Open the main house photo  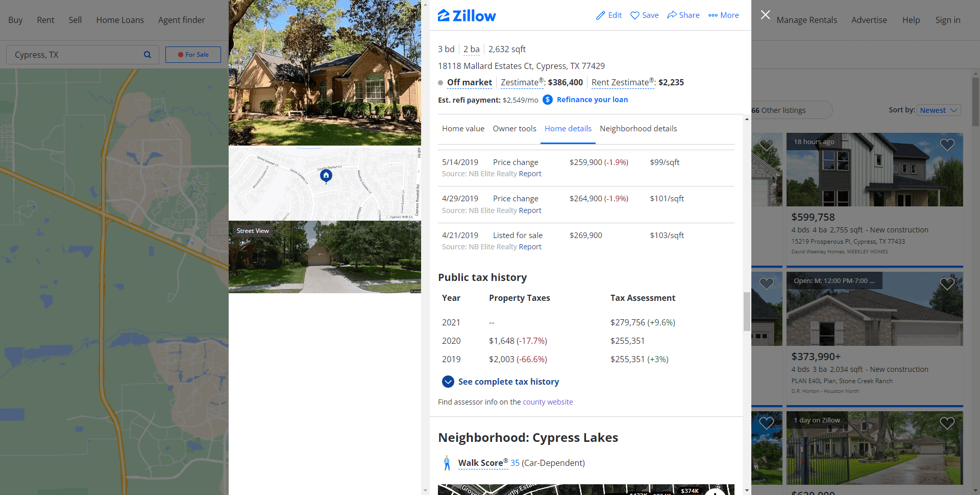coord(325,73)
